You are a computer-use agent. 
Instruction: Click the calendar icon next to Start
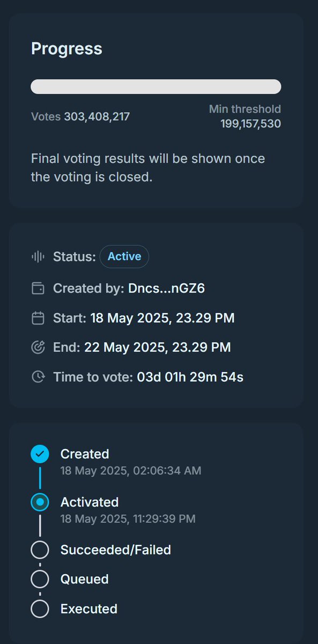(38, 318)
